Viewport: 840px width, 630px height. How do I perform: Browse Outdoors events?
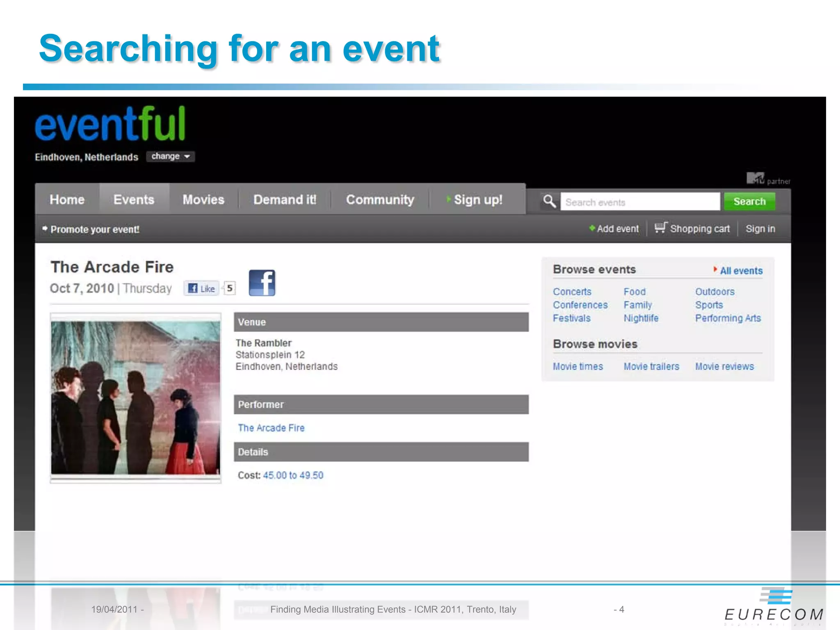coord(715,292)
